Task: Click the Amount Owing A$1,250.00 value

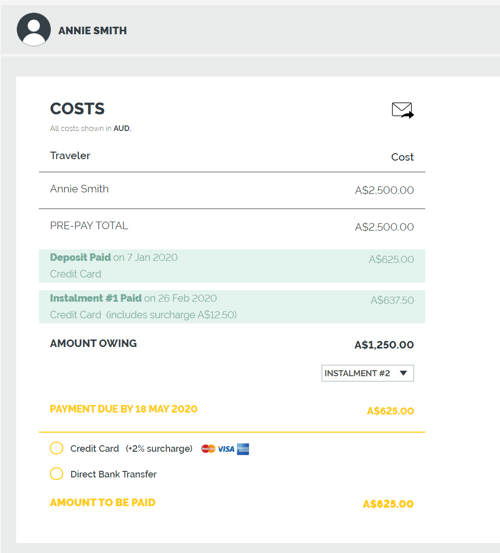Action: pyautogui.click(x=384, y=345)
